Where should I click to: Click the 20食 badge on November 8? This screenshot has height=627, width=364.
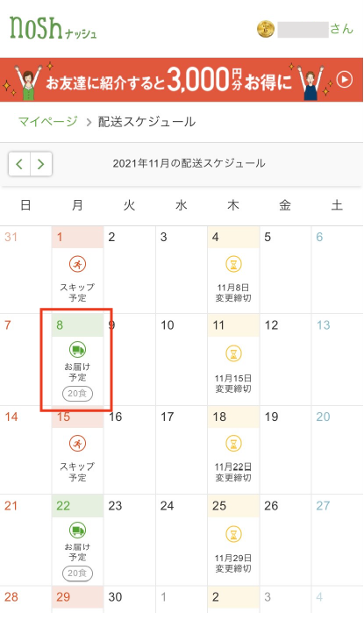click(x=77, y=394)
